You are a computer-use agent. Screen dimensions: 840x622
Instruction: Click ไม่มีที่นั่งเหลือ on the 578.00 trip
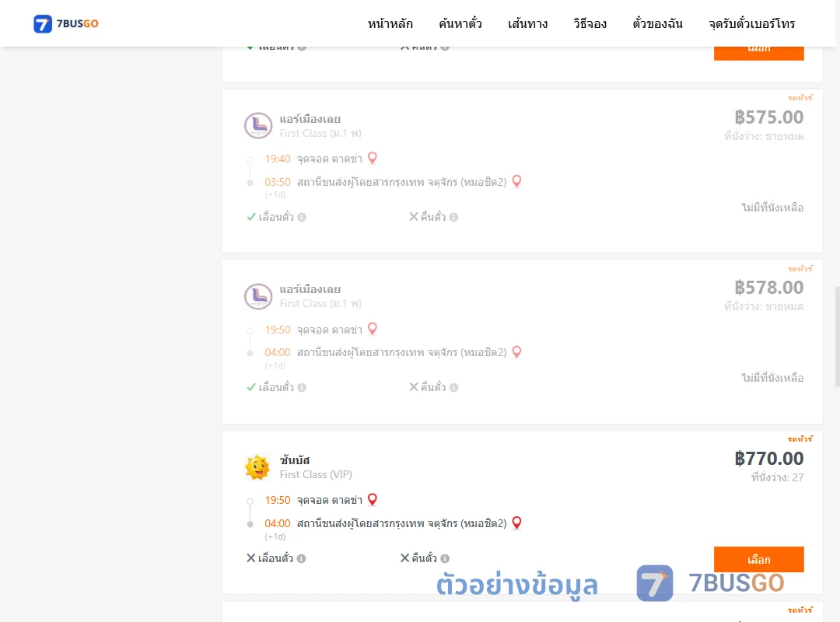point(772,378)
